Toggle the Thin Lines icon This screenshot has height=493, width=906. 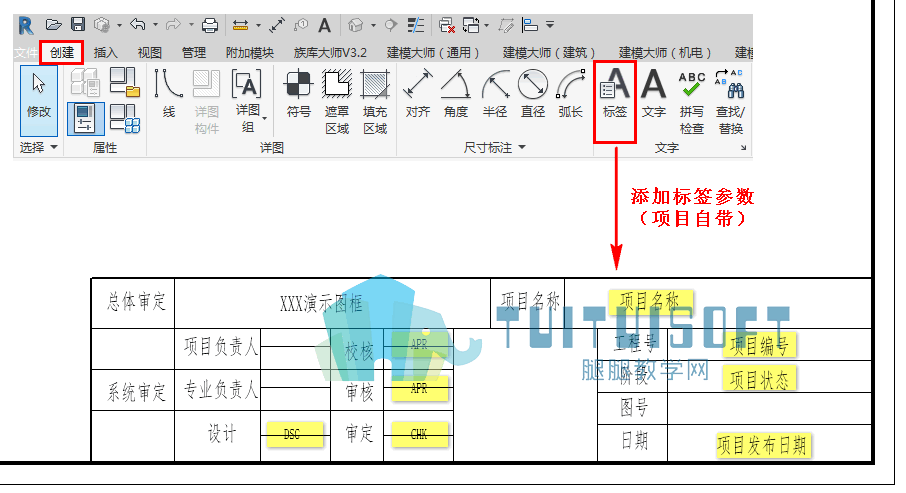(415, 25)
